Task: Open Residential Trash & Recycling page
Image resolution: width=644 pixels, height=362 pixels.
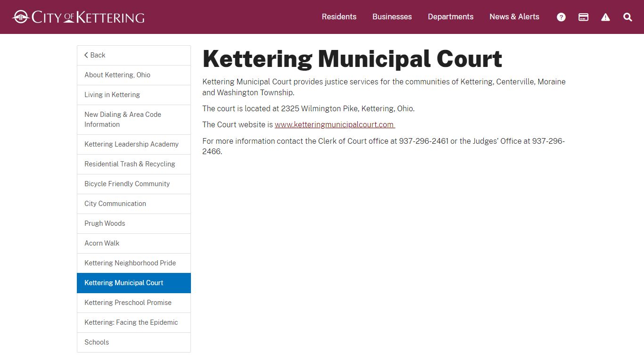Action: 134,164
